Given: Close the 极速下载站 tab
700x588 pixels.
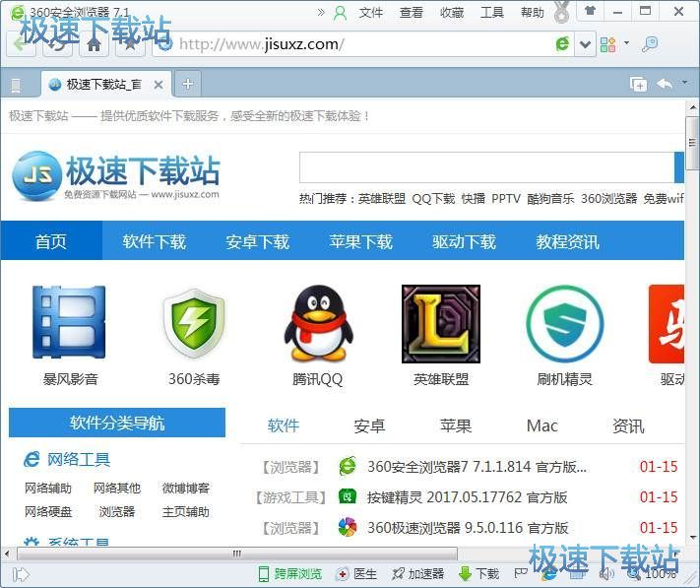Looking at the screenshot, I should click(159, 85).
